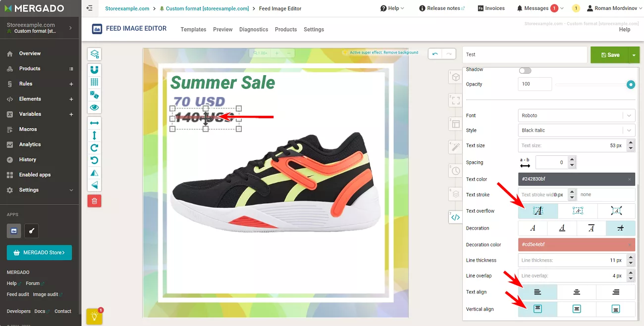Open step 2 frame panel
The height and width of the screenshot is (326, 644).
[x=456, y=101]
